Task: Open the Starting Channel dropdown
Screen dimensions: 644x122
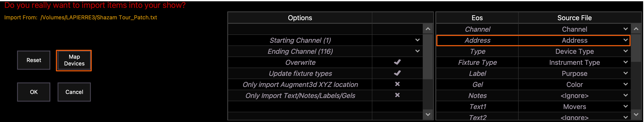Action: (x=417, y=40)
